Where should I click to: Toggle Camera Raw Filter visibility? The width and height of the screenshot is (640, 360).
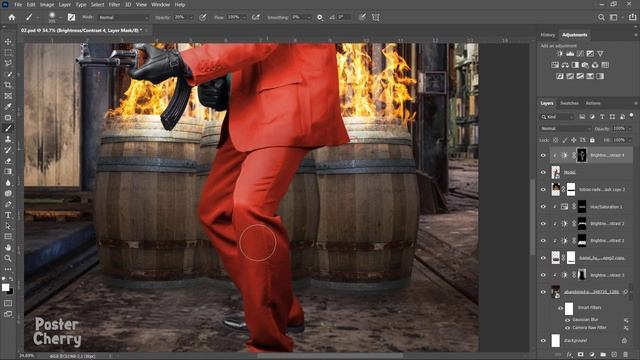point(567,328)
